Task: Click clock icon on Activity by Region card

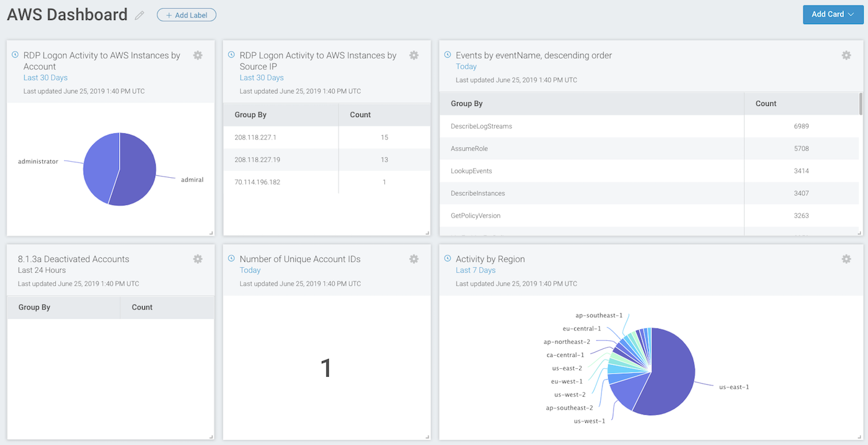Action: click(448, 258)
